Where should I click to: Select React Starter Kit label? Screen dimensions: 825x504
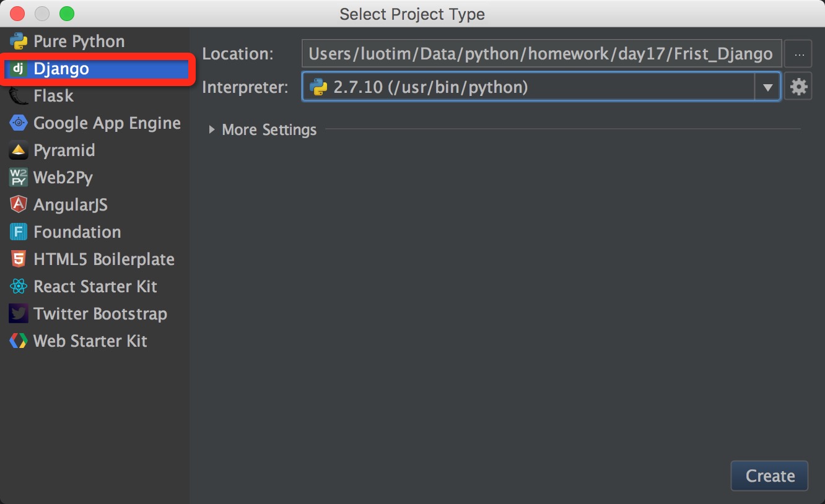(x=95, y=287)
